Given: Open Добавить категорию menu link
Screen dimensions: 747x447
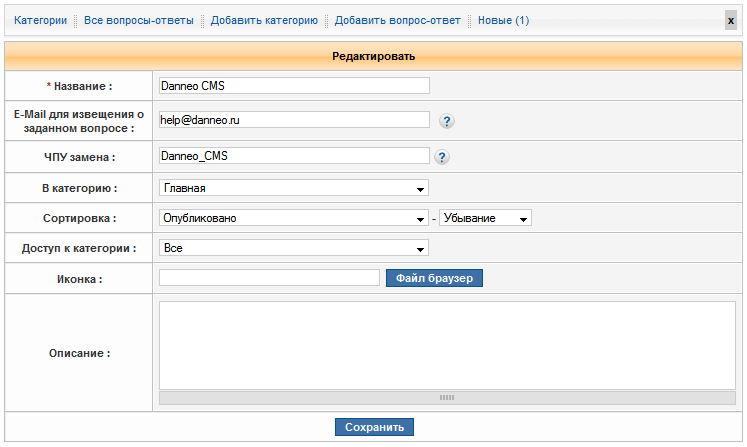Looking at the screenshot, I should [264, 20].
